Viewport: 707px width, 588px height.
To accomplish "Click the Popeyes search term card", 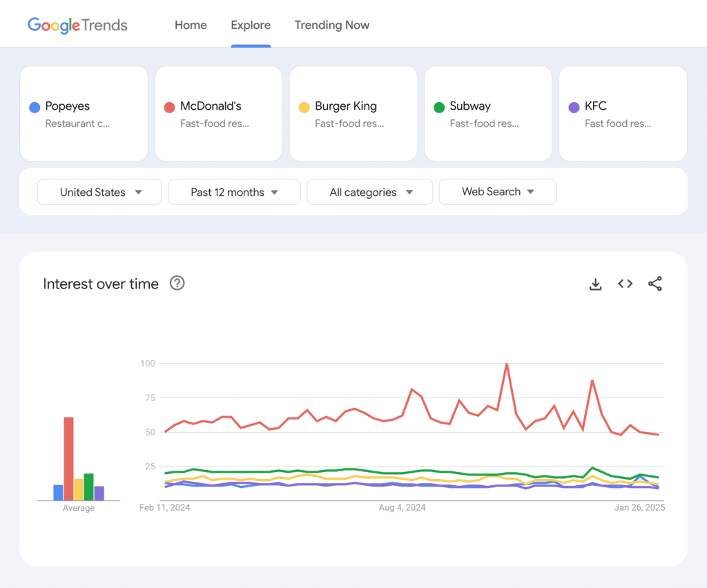I will (x=84, y=114).
